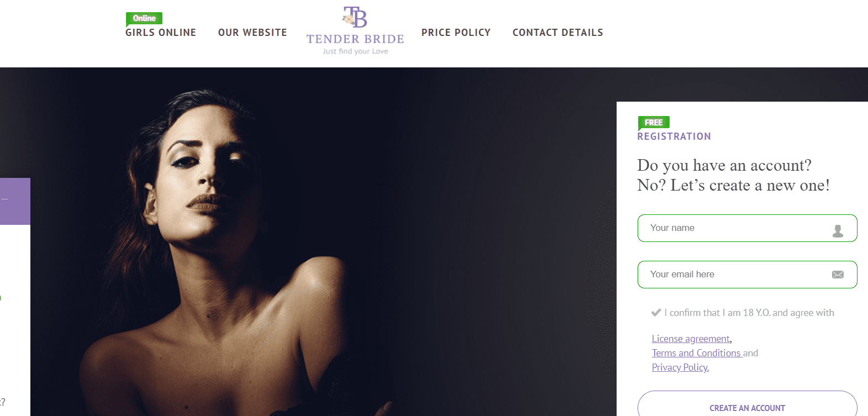Click the green Online badge icon
Screen dimensions: 868x416
[x=144, y=19]
